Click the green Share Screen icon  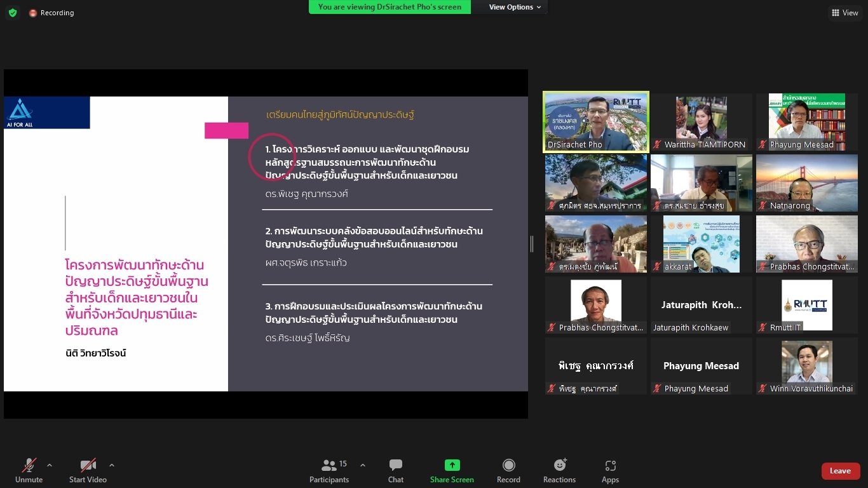(x=452, y=466)
